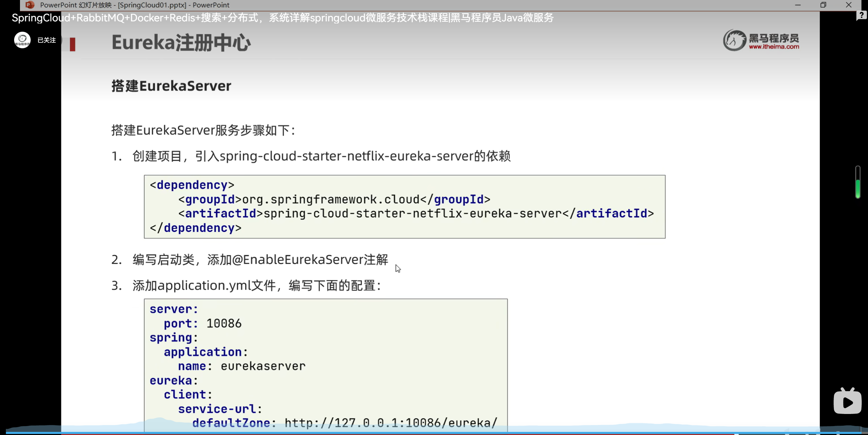Click the Eureka注册中心 slide heading

[x=181, y=43]
